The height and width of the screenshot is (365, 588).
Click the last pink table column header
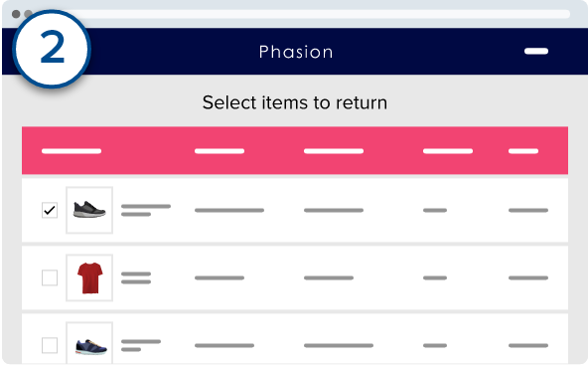pos(523,151)
